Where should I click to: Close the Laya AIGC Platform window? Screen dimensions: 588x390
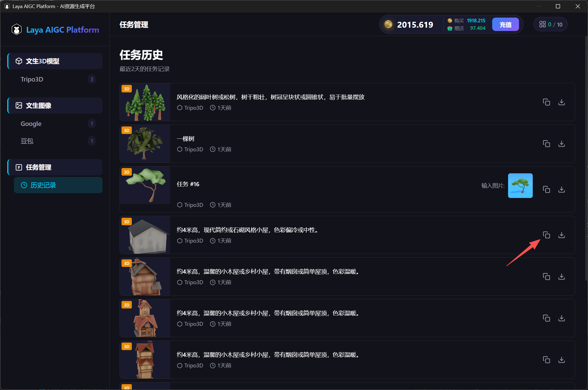pos(578,6)
